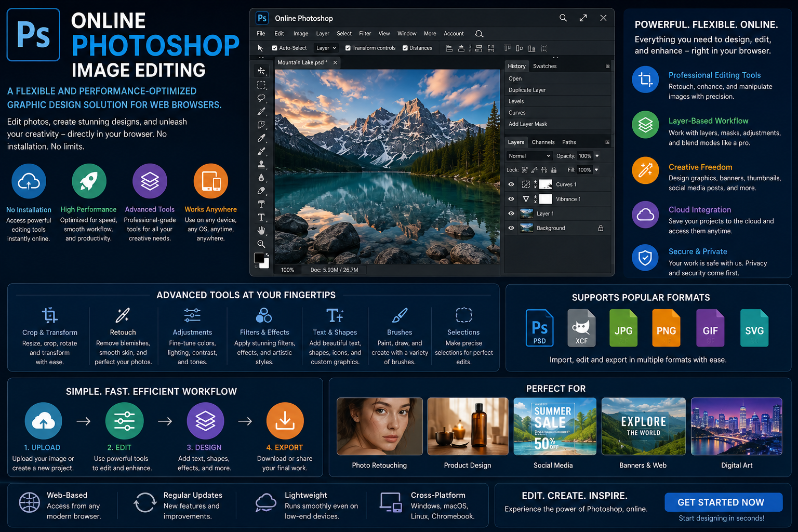
Task: Open the Image menu
Action: tap(301, 34)
